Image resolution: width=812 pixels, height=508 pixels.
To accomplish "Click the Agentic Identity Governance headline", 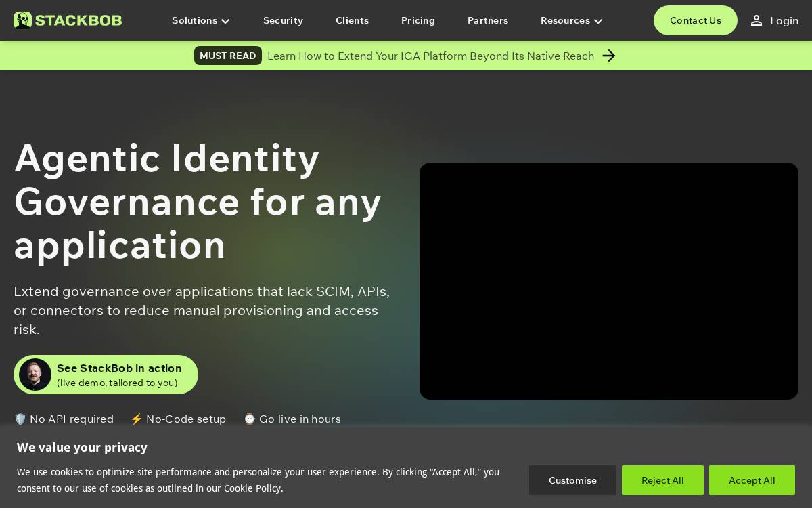I will tap(198, 201).
